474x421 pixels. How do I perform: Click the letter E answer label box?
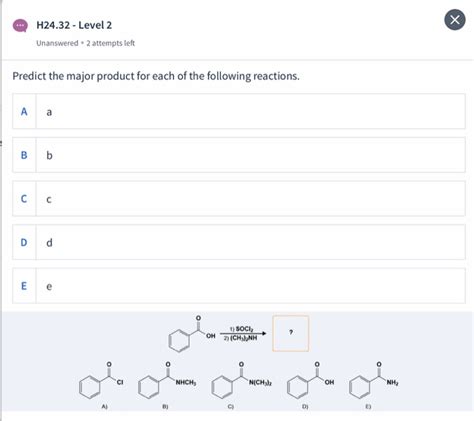click(x=24, y=286)
